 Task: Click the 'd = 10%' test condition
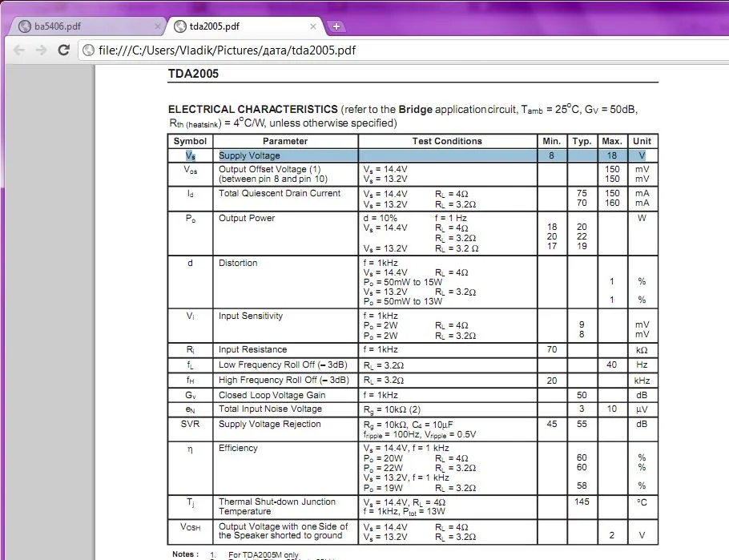pyautogui.click(x=381, y=218)
